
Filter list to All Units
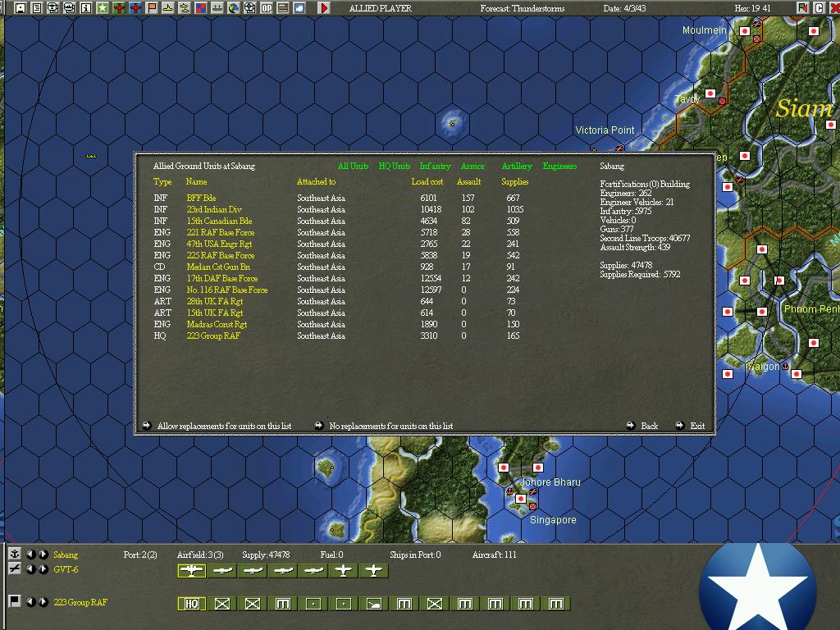353,166
